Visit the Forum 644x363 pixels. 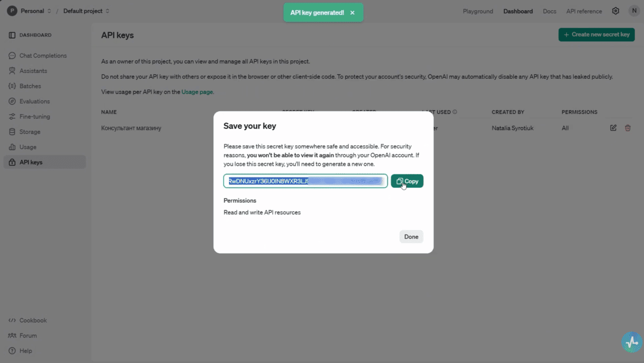[x=28, y=335]
